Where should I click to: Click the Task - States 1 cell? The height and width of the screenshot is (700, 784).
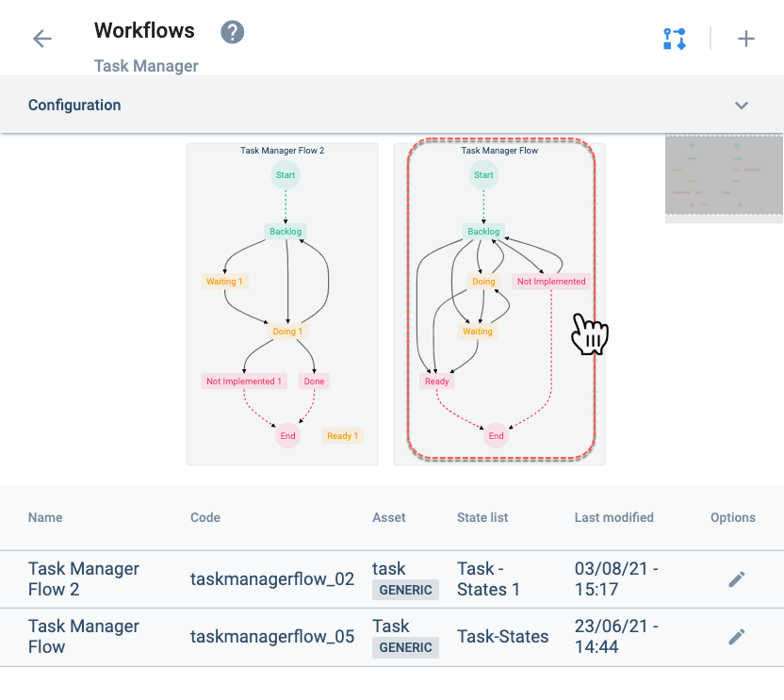488,579
